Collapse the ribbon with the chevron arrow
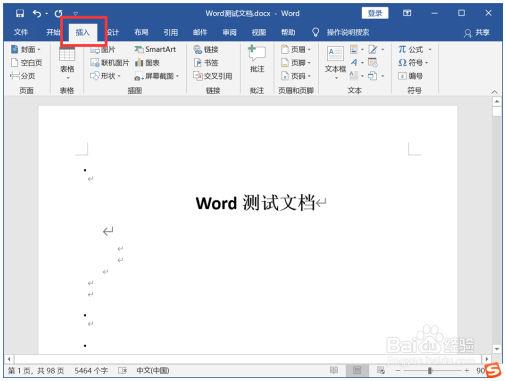 click(x=494, y=91)
